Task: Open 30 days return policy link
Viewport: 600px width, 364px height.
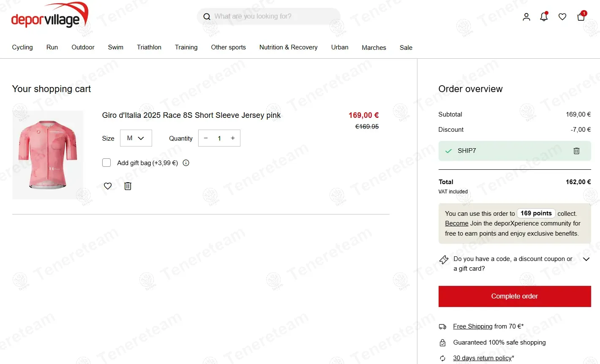Action: point(483,358)
